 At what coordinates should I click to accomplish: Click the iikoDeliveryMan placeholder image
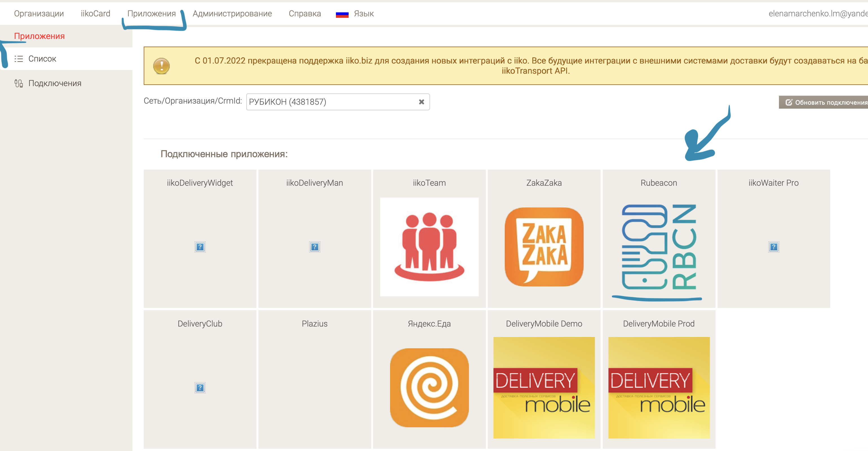coord(315,247)
